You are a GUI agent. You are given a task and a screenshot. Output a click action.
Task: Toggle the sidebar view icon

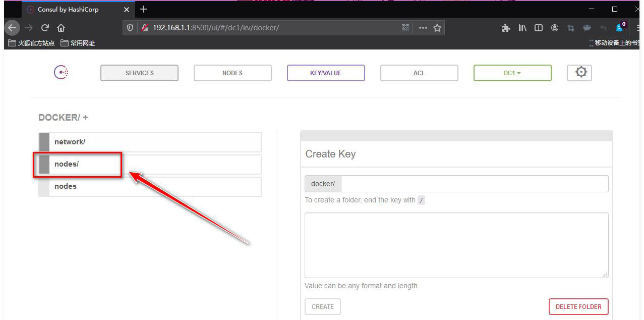(x=539, y=28)
